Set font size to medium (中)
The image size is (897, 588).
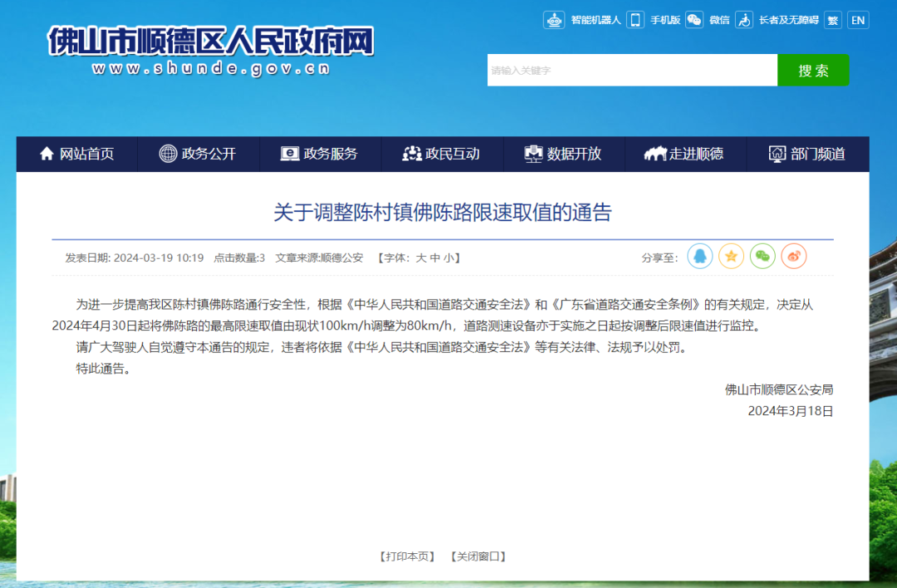tap(434, 258)
